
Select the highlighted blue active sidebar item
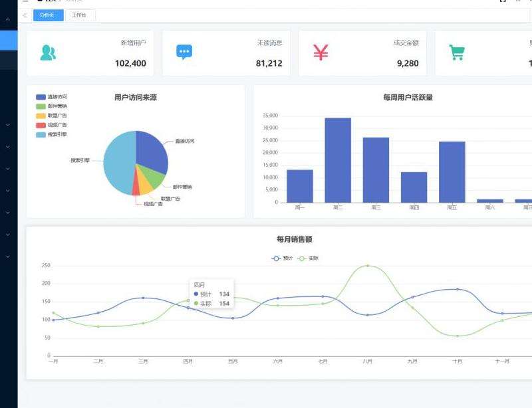(x=9, y=41)
